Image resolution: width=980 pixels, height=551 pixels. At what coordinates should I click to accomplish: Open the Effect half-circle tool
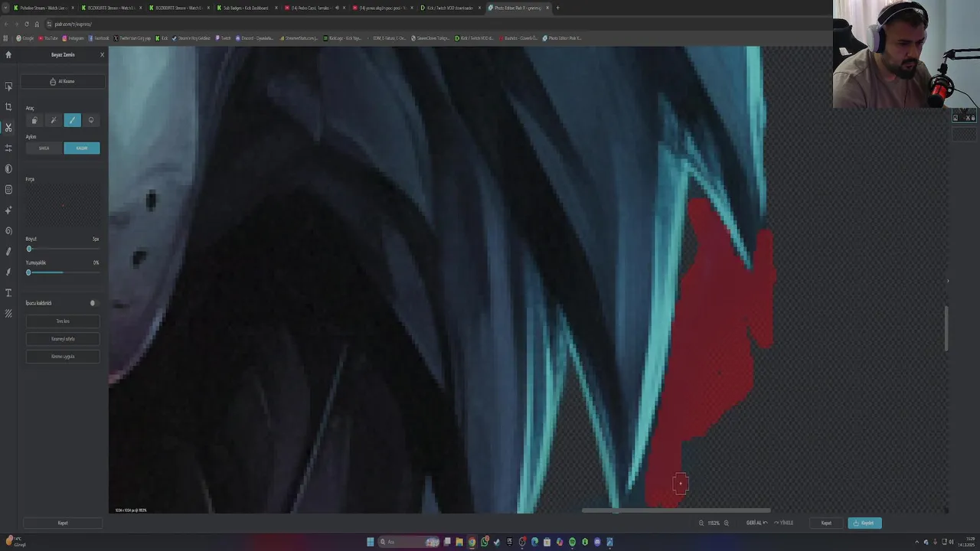(8, 168)
